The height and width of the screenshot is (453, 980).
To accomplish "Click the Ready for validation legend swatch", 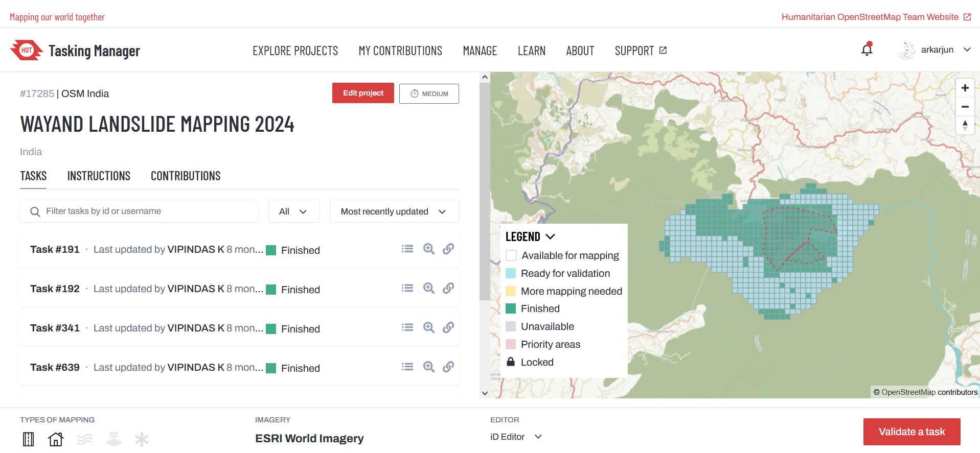I will point(511,273).
